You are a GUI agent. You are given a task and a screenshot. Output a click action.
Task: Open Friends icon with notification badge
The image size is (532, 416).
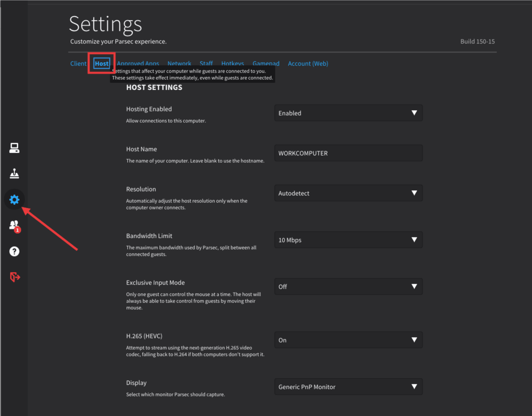[x=14, y=226]
